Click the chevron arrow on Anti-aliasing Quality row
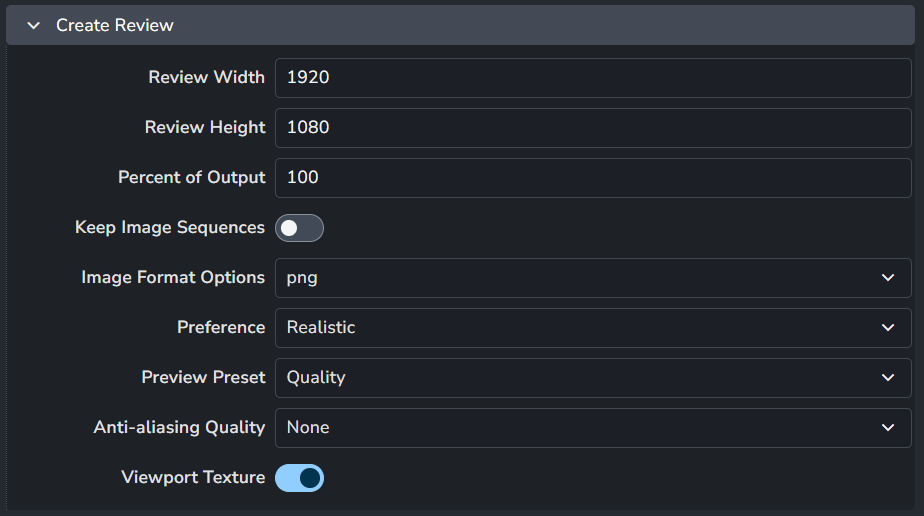 (x=888, y=428)
